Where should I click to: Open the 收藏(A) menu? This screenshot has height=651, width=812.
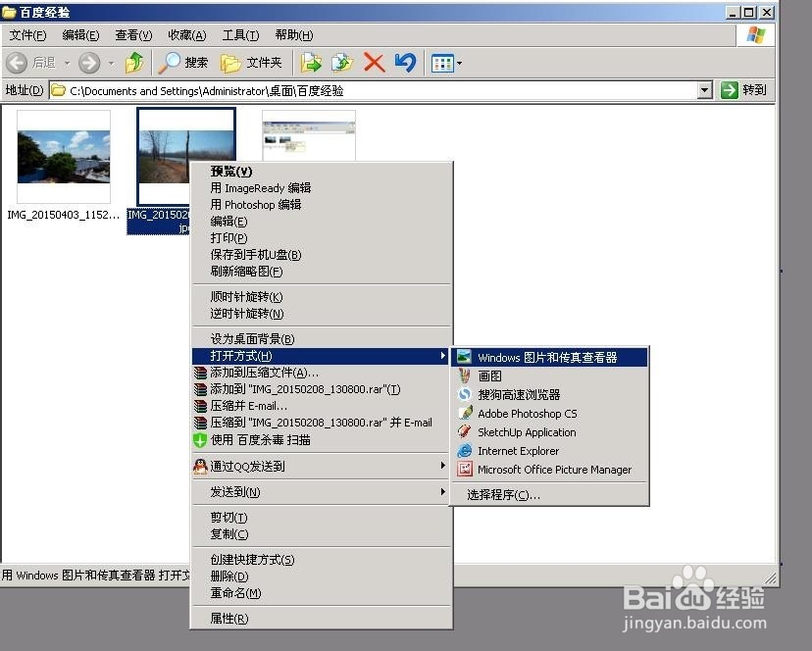pos(187,35)
